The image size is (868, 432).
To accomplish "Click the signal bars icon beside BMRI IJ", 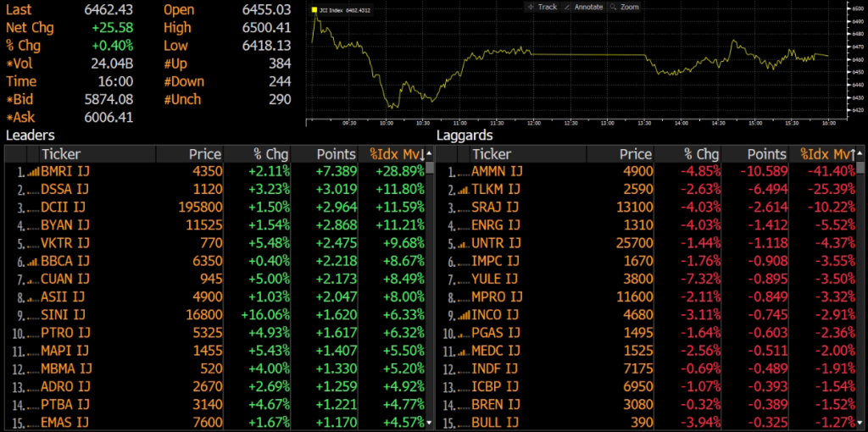I will (x=33, y=172).
